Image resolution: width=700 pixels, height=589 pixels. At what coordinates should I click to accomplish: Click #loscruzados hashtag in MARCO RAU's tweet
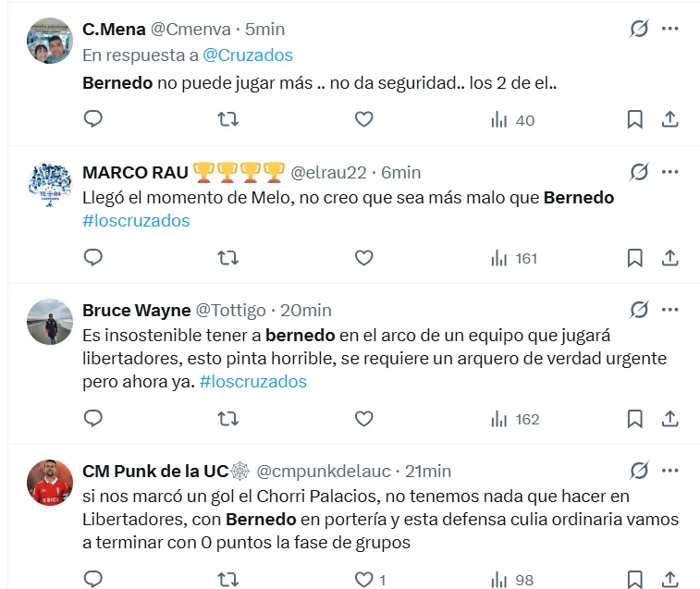pyautogui.click(x=136, y=221)
